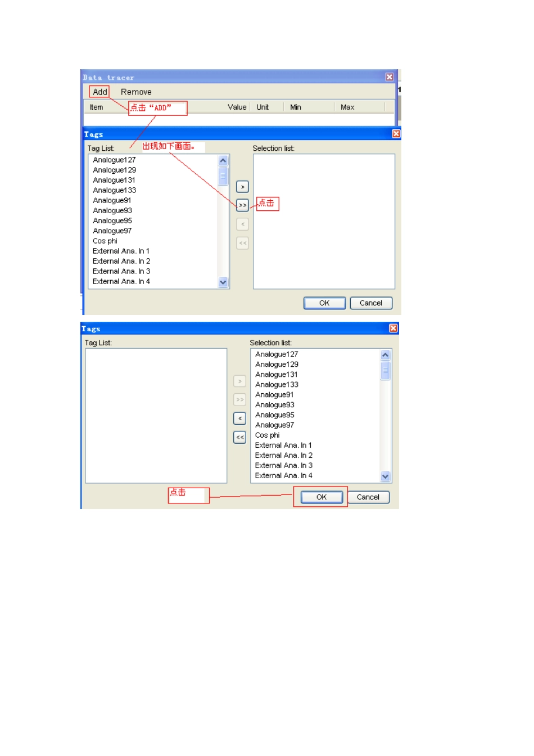Select Analogue129 in upper Tag List
Screen dimensions: 534x756
coord(114,170)
